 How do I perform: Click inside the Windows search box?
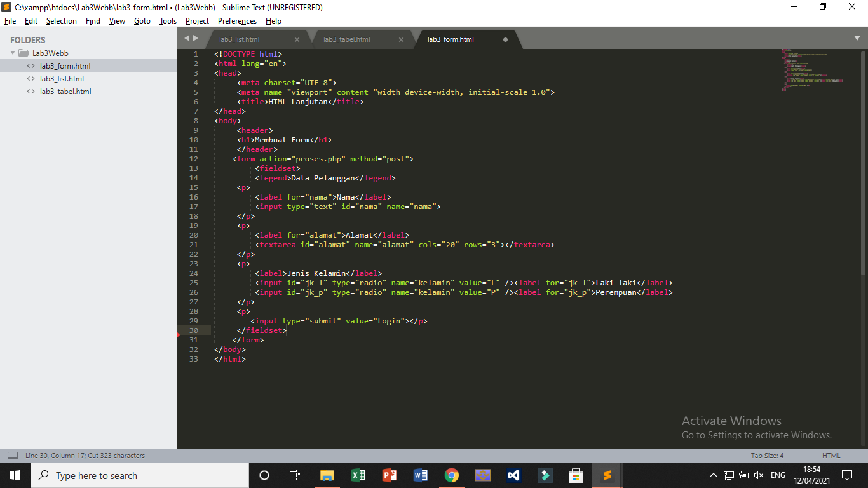pyautogui.click(x=127, y=475)
